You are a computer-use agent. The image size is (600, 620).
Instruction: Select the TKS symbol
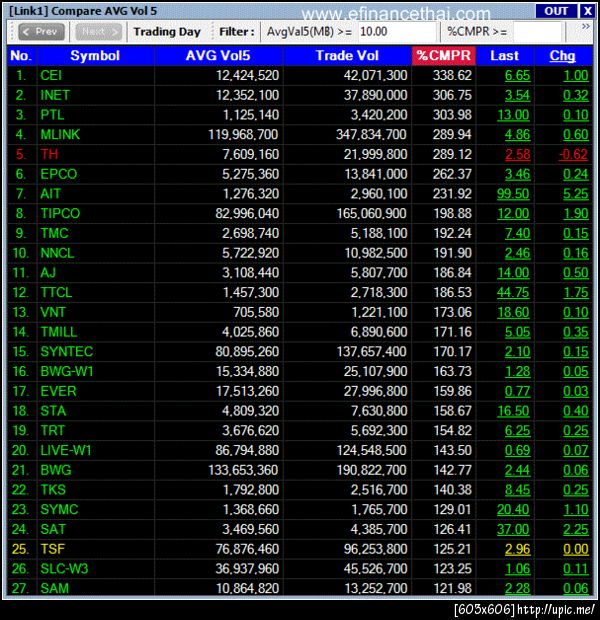pyautogui.click(x=53, y=490)
